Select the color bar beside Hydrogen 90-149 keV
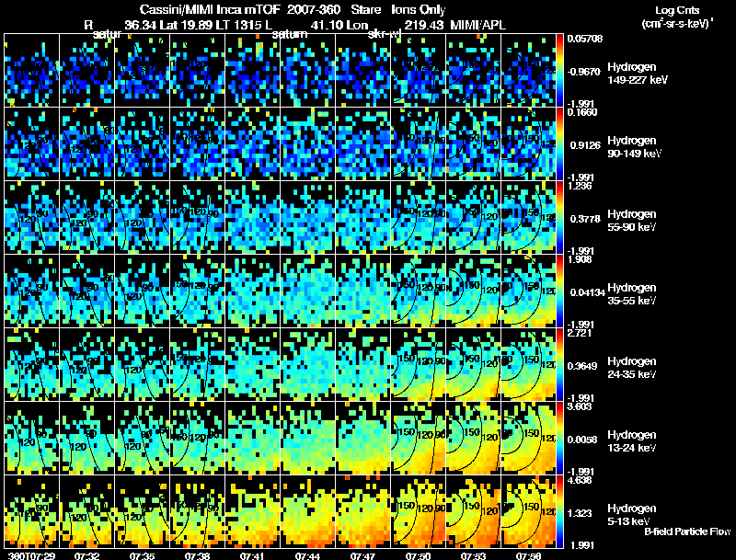The width and height of the screenshot is (736, 560). 559,143
